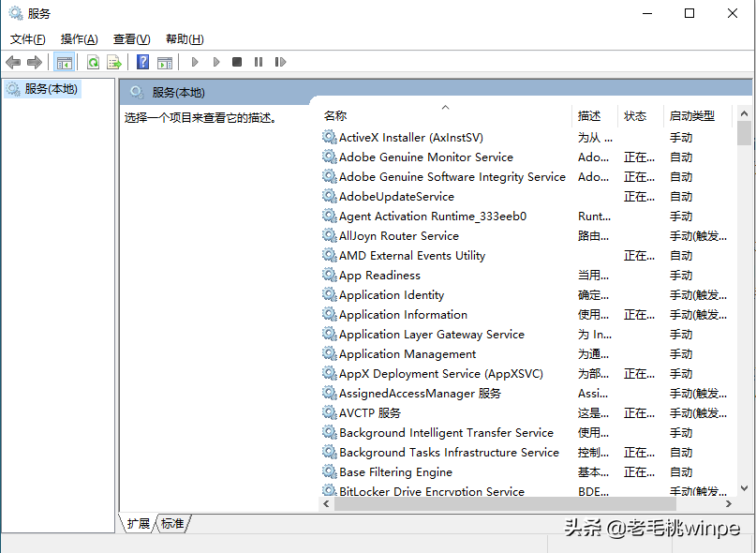Click 手动 startup type of ActiveX Installer
Screen dimensions: 756x553
[681, 138]
